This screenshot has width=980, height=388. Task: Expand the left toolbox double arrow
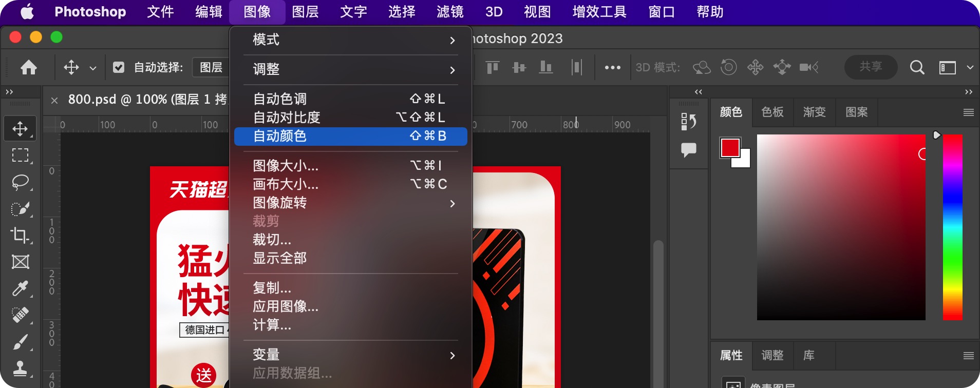click(x=9, y=92)
